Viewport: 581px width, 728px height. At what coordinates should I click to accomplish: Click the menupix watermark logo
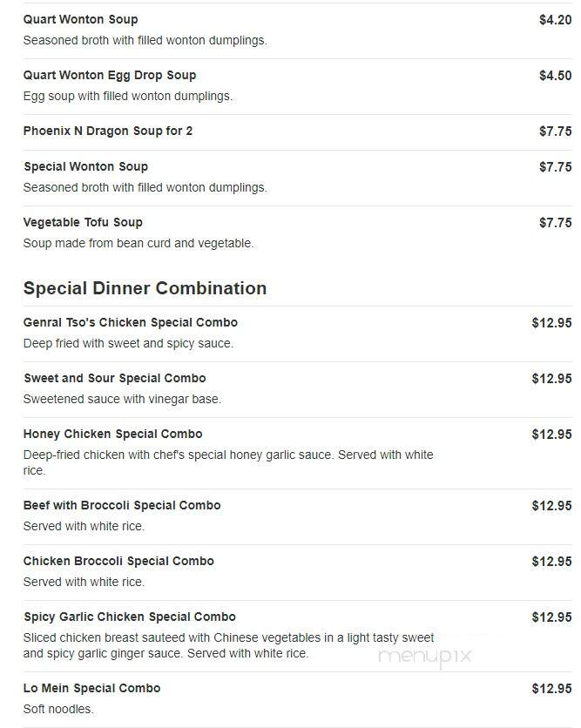pos(425,657)
